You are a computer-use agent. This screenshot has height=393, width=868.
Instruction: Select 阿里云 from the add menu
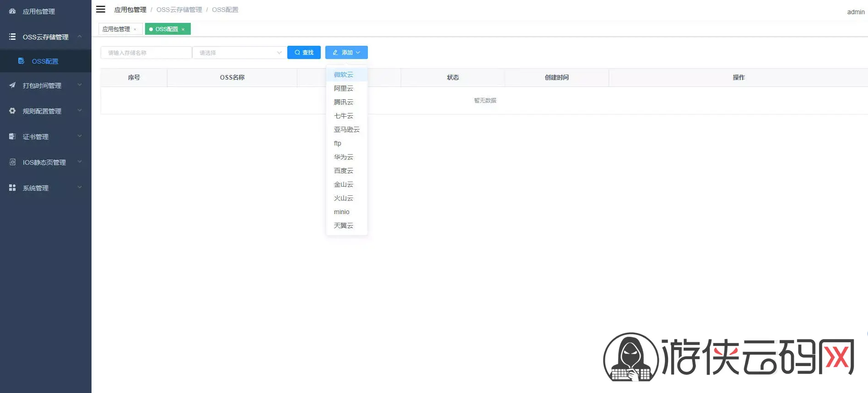pyautogui.click(x=344, y=88)
